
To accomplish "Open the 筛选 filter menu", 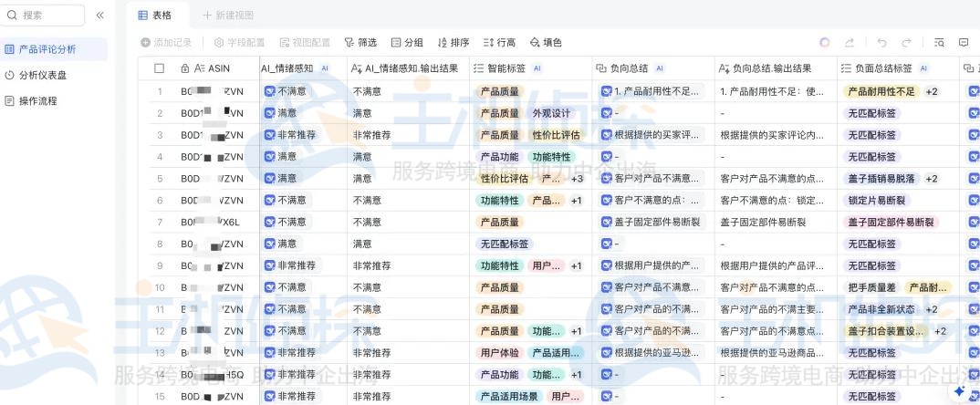I will tap(360, 43).
